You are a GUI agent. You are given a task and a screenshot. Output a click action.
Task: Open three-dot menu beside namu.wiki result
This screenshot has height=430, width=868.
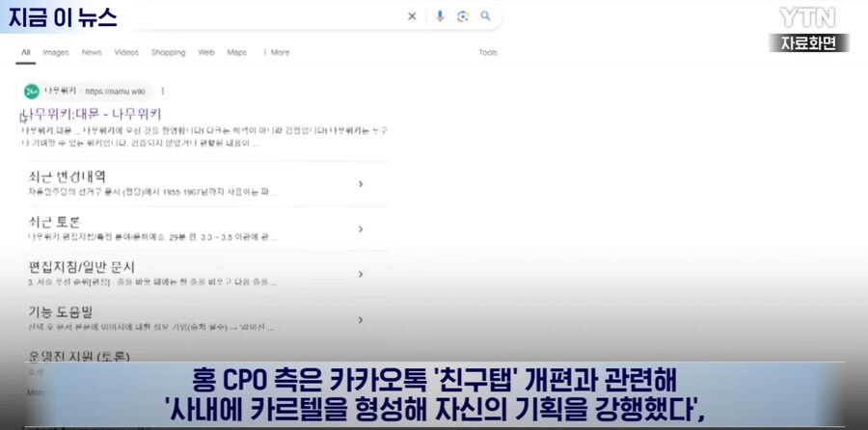coord(163,92)
